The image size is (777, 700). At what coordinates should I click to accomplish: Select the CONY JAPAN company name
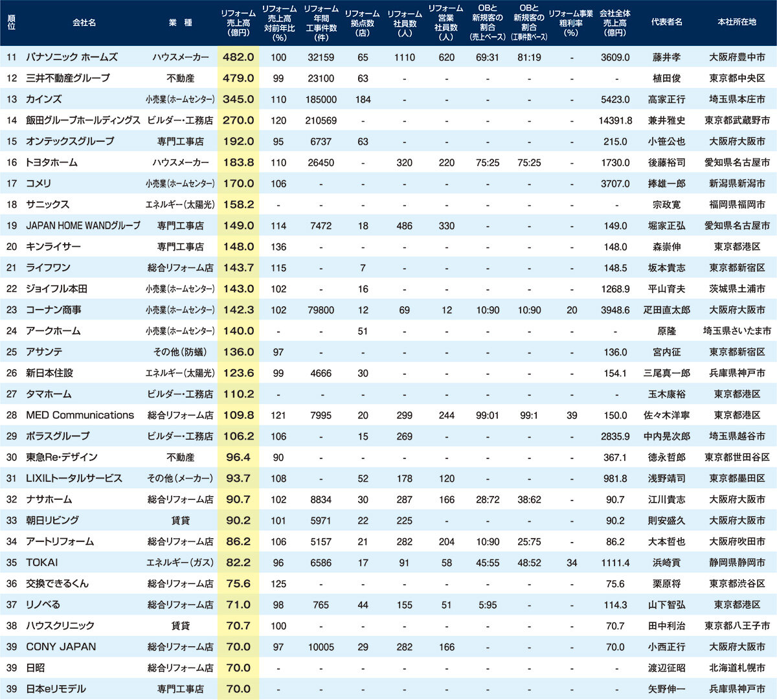tap(61, 646)
